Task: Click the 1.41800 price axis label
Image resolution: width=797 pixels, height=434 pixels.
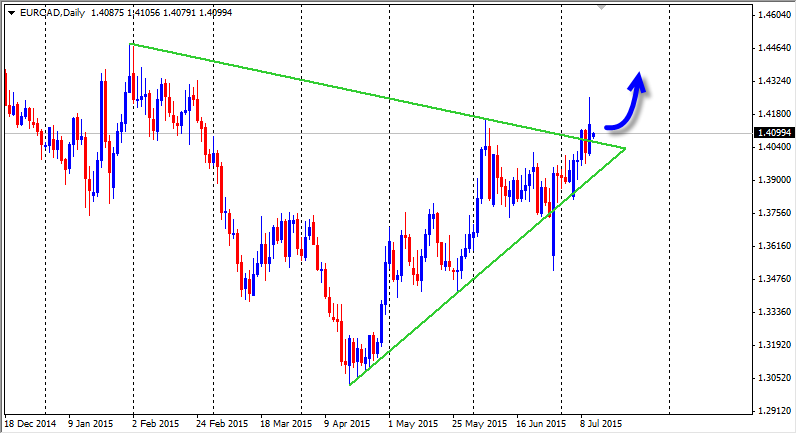Action: point(774,114)
